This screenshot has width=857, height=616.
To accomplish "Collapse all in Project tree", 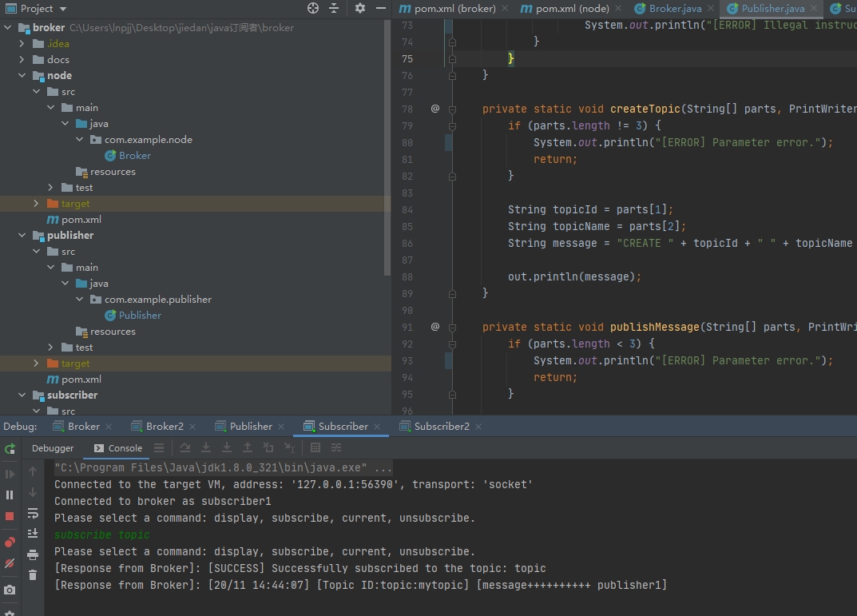I will (x=334, y=8).
